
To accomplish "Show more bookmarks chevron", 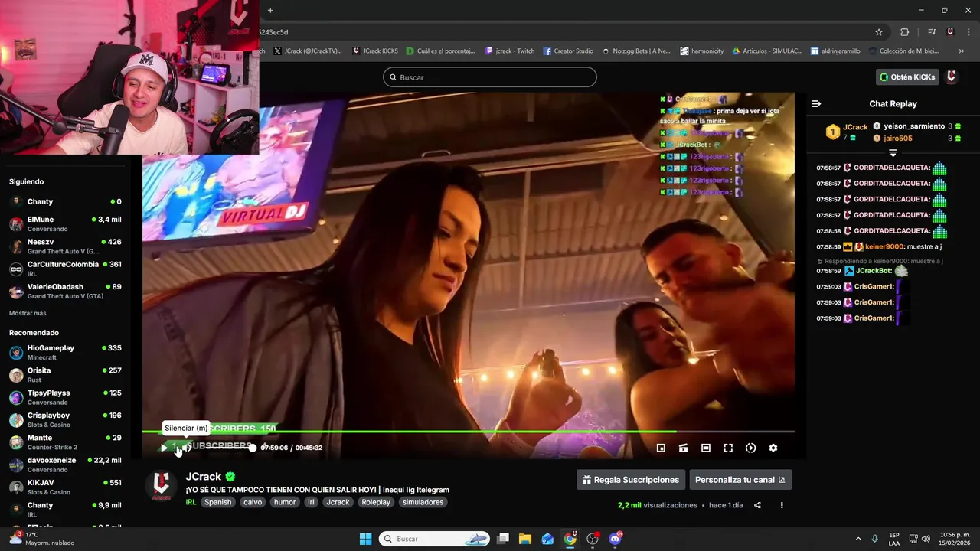I will point(961,51).
